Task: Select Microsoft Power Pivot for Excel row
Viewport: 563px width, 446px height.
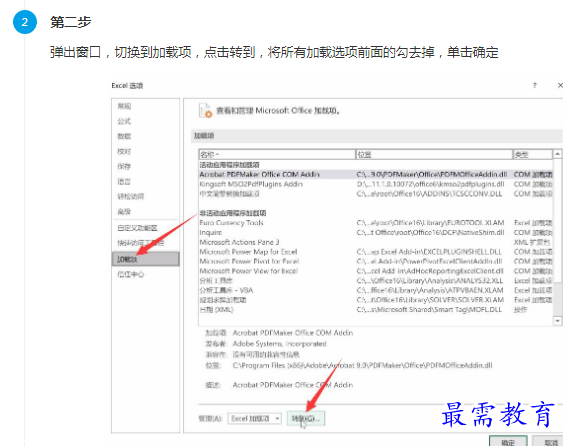Action: click(376, 261)
